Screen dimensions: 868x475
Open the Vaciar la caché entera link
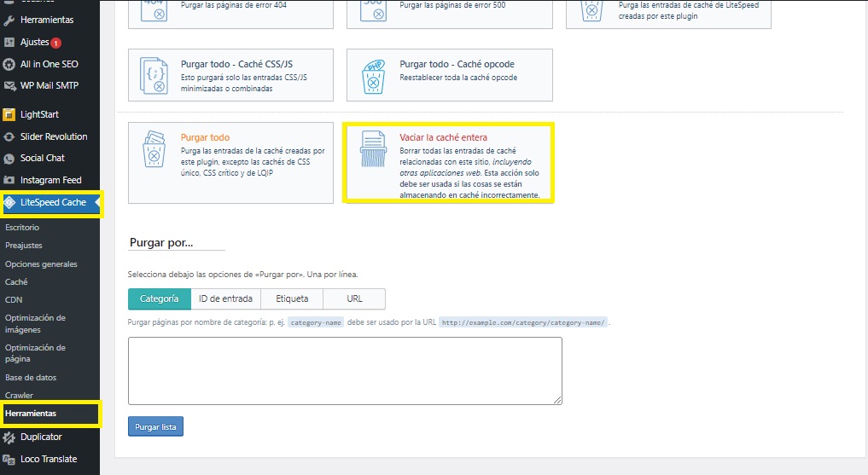(443, 137)
